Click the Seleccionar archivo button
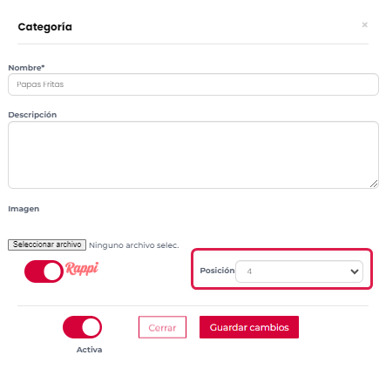 [47, 245]
